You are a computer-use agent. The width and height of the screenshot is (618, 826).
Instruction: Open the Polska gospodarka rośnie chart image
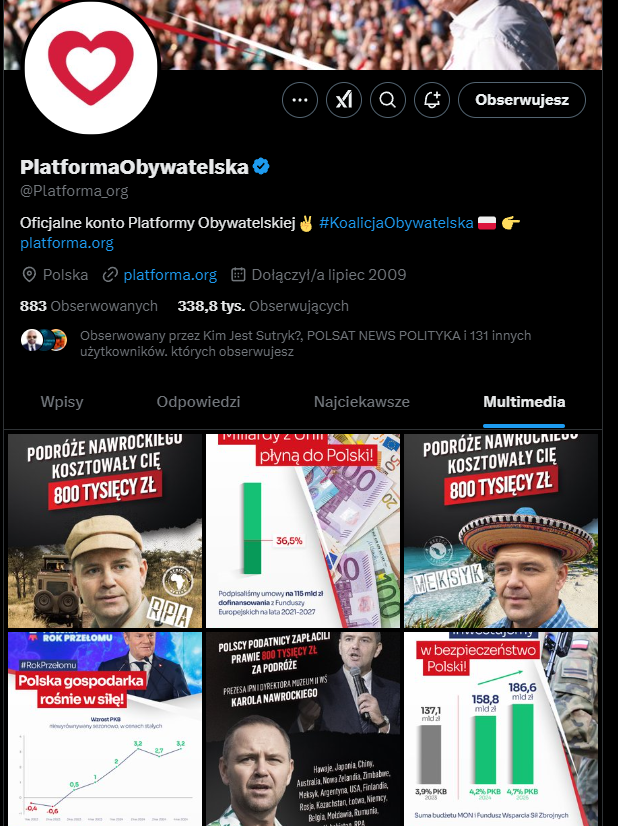pos(105,729)
